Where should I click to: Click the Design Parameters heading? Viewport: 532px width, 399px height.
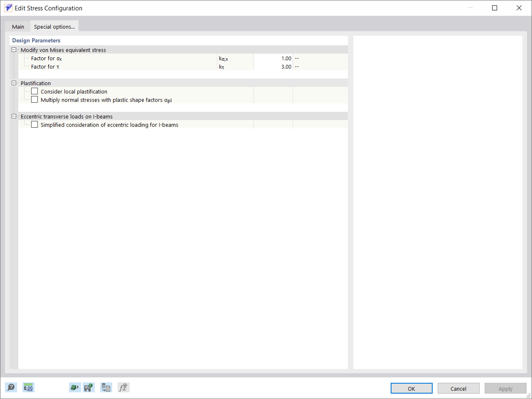click(36, 40)
